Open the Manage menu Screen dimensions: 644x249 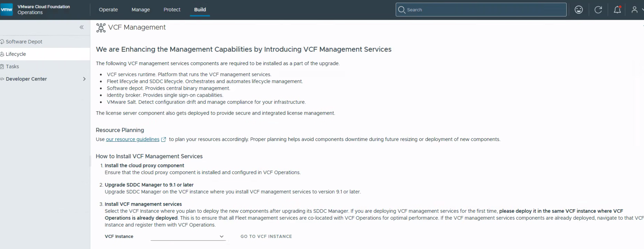(x=141, y=10)
